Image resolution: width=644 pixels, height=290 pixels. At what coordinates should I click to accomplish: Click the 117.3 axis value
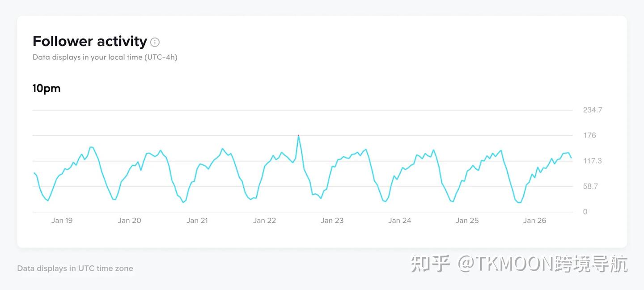[592, 161]
